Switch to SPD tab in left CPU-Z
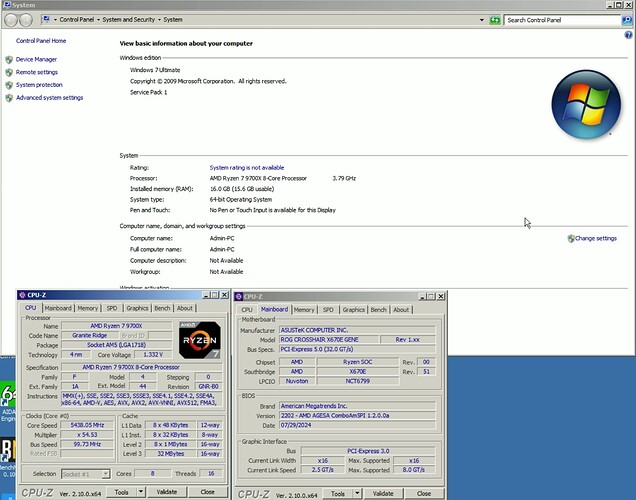Viewport: 636px width, 500px height. (x=112, y=308)
